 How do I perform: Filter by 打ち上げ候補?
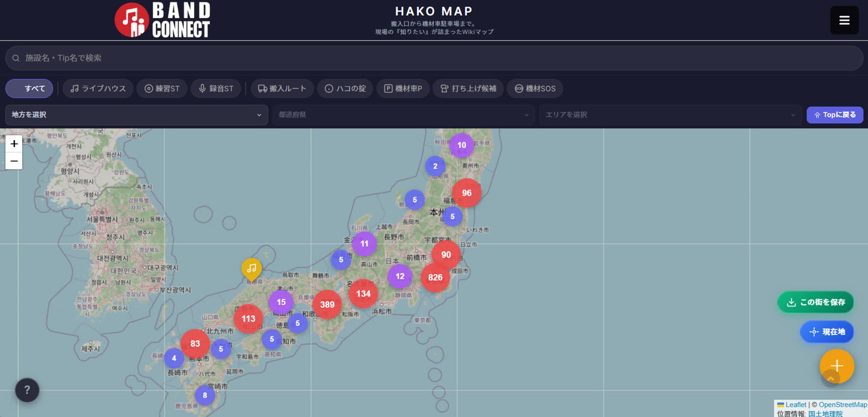click(468, 89)
